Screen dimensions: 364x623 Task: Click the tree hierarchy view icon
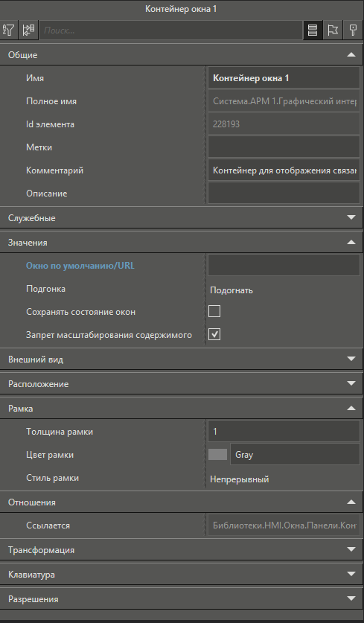[28, 31]
